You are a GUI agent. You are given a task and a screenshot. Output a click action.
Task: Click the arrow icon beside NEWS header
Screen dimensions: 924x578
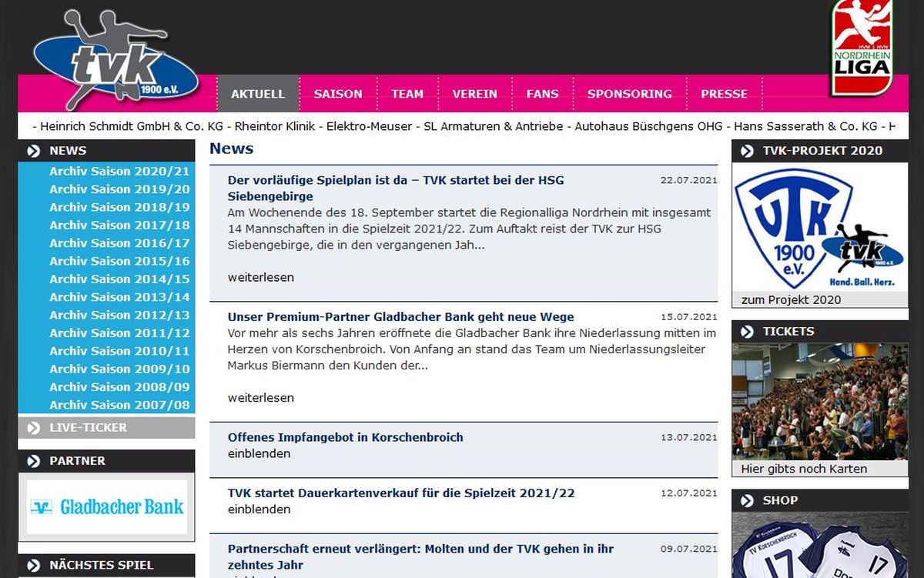(33, 151)
